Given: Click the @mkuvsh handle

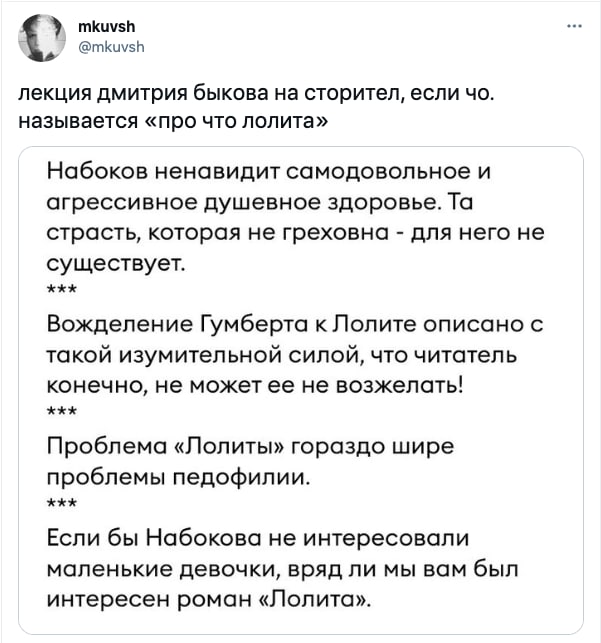Looking at the screenshot, I should click(x=111, y=47).
